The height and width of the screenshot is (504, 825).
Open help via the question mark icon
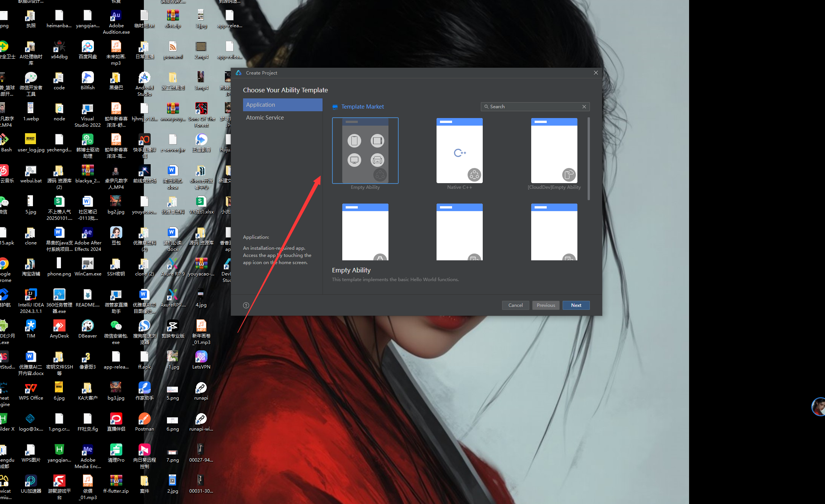click(x=246, y=305)
